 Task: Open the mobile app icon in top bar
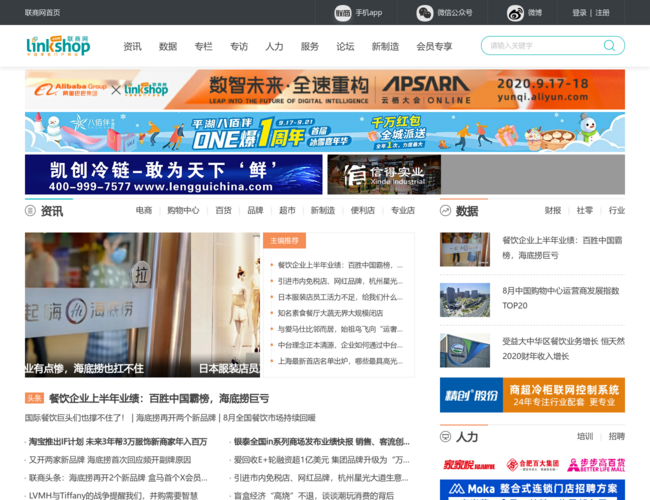(342, 13)
